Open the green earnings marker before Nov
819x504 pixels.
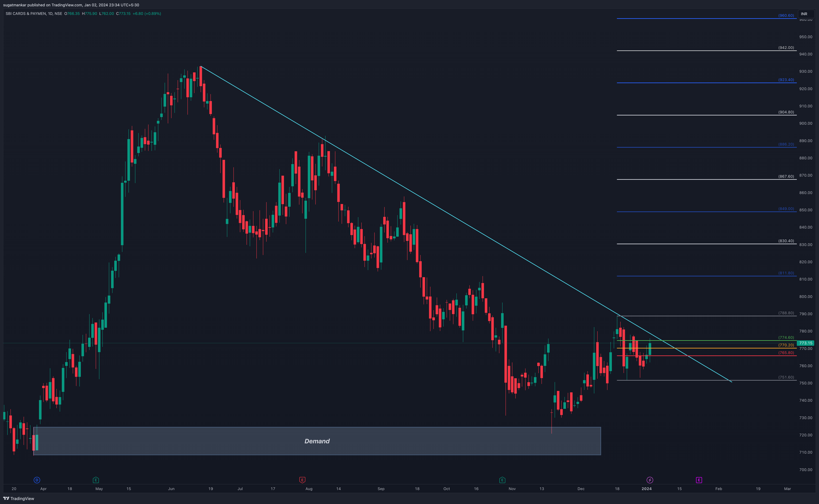(x=502, y=480)
